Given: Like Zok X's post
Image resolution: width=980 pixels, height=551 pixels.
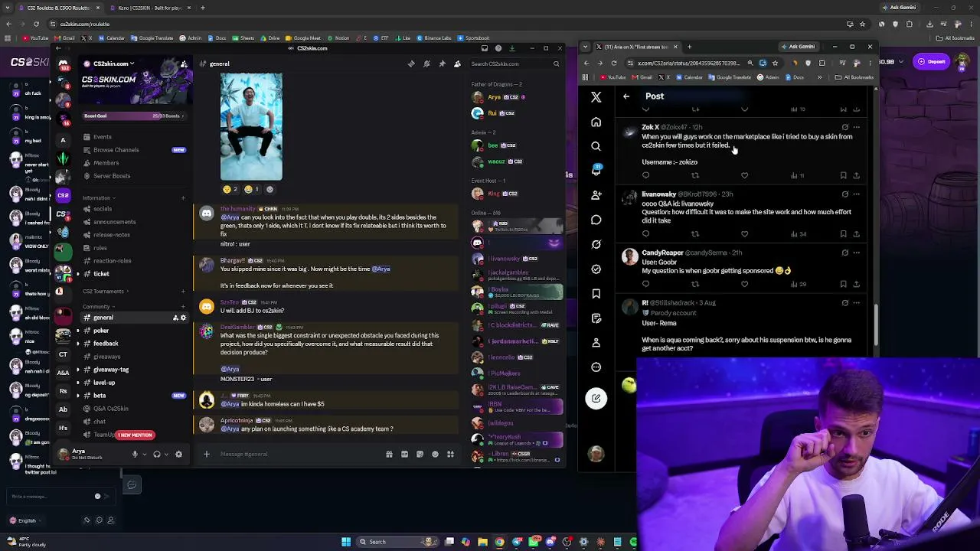Looking at the screenshot, I should (744, 175).
